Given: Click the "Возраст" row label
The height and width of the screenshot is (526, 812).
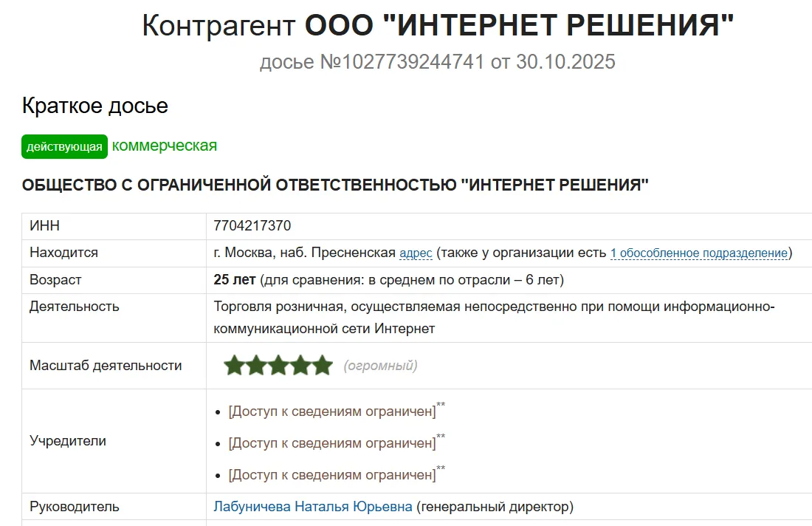Looking at the screenshot, I should point(55,280).
